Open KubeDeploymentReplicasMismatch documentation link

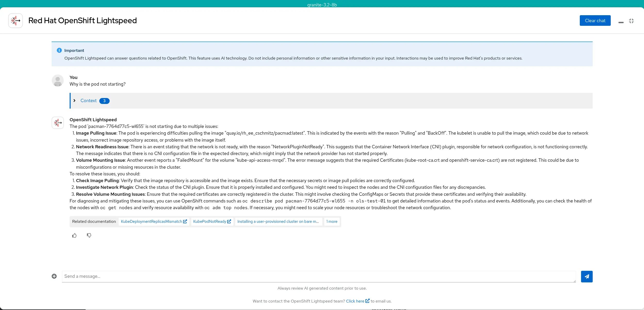pos(154,222)
